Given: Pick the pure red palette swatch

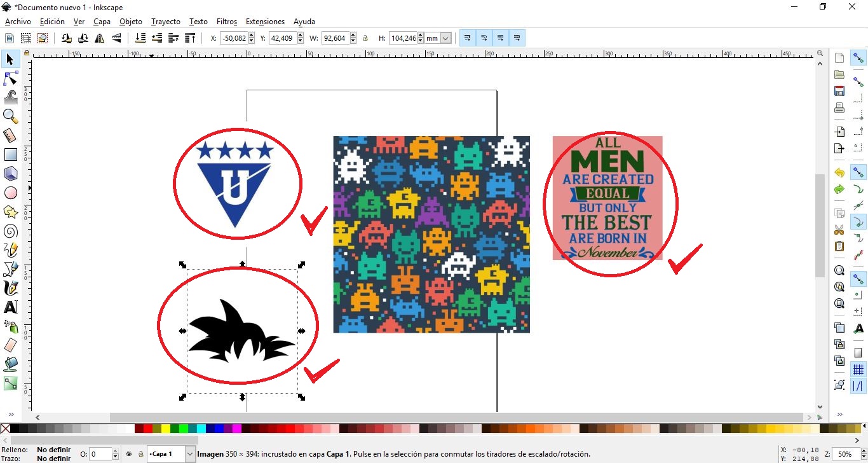Looking at the screenshot, I should [x=148, y=429].
